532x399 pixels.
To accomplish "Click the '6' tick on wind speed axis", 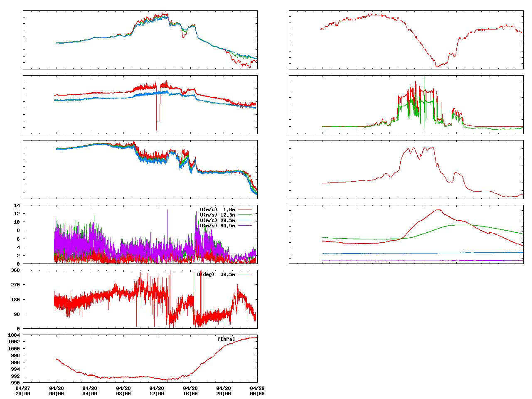I will [x=18, y=239].
